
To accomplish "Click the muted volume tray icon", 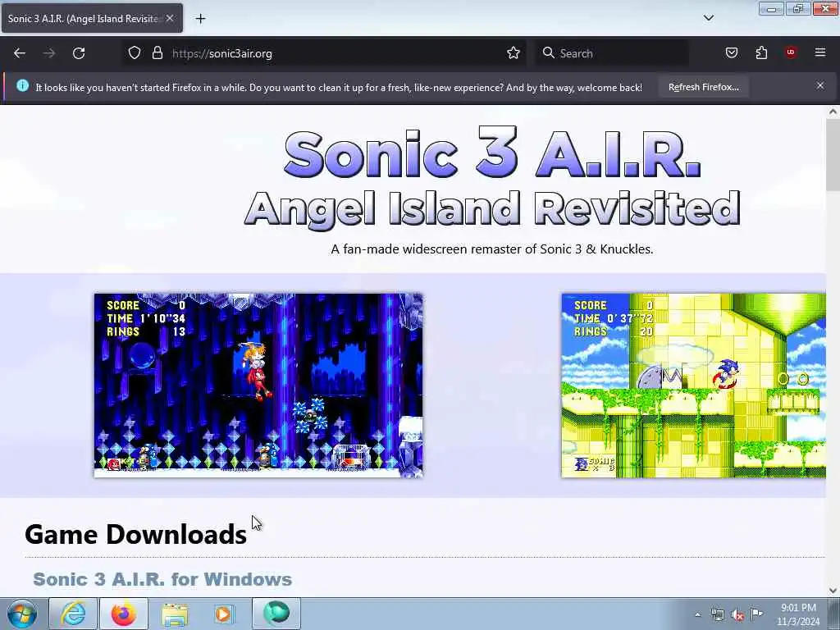I will [x=737, y=615].
